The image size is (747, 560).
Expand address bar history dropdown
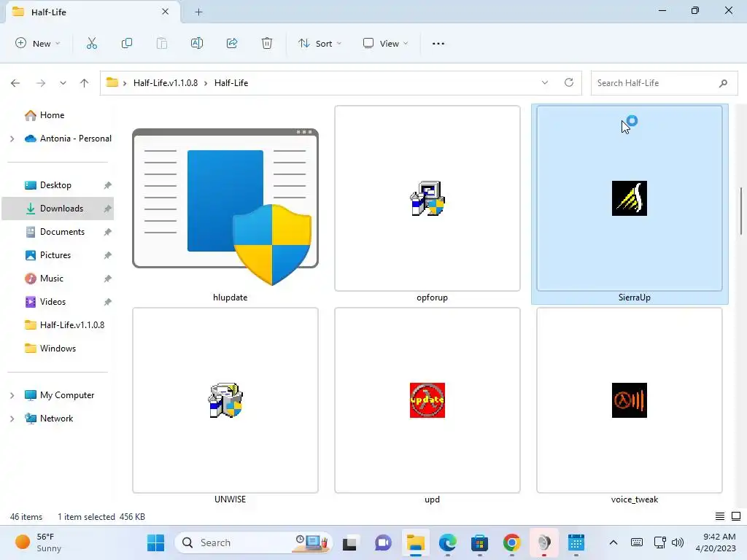(x=545, y=82)
